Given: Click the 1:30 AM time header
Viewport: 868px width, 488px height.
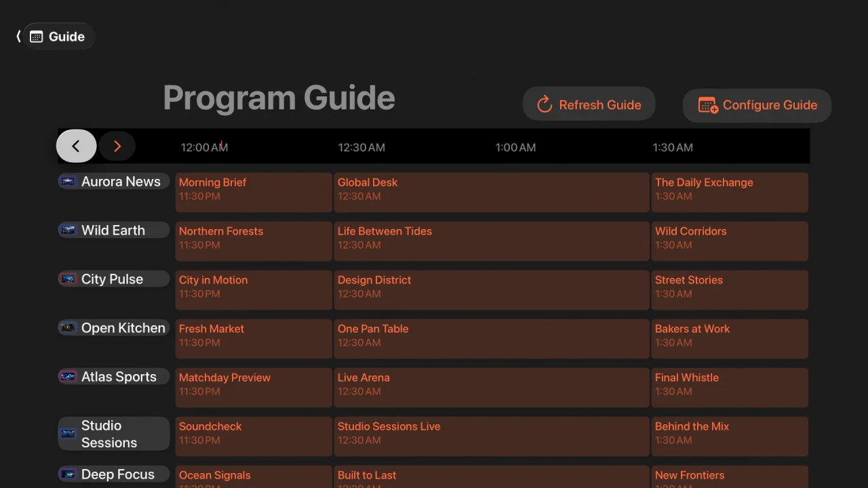Looking at the screenshot, I should tap(673, 147).
